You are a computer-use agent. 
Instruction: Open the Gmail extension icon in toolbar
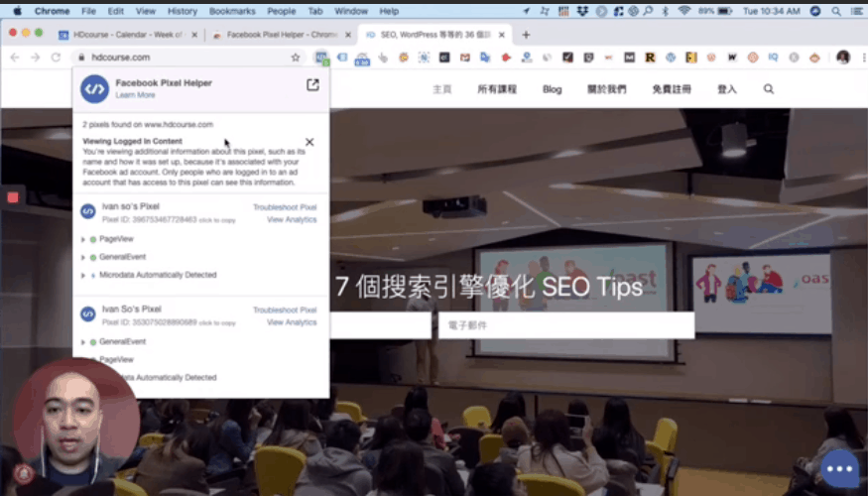click(465, 57)
